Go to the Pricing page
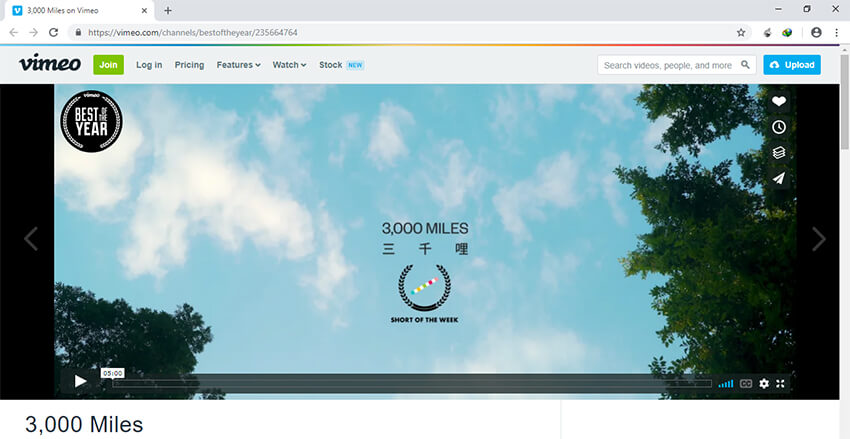This screenshot has width=850, height=439. tap(189, 65)
